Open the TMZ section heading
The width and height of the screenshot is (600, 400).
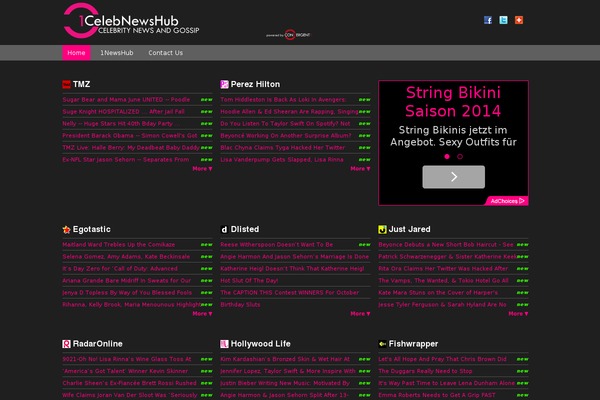point(82,84)
